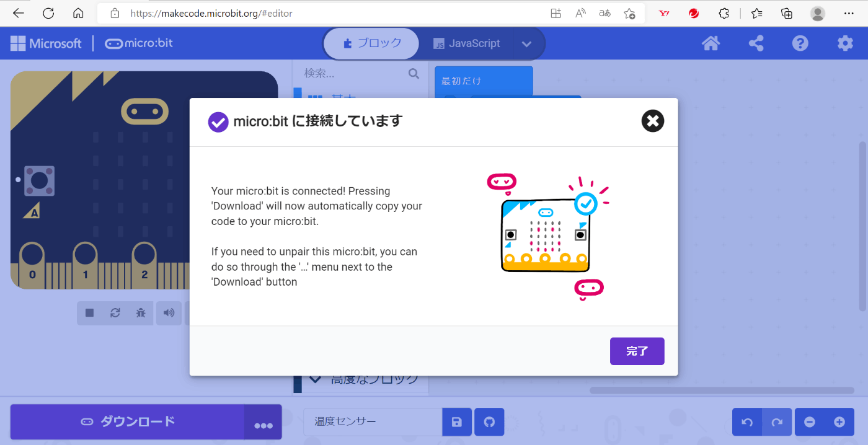Open the GitHub repository icon
Screen dimensions: 868x445
[x=489, y=422]
